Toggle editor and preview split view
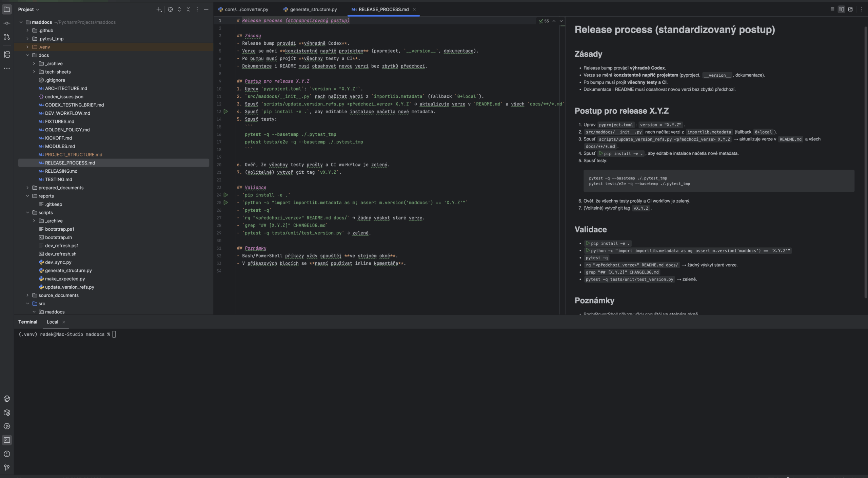Viewport: 868px width, 478px height. tap(841, 9)
